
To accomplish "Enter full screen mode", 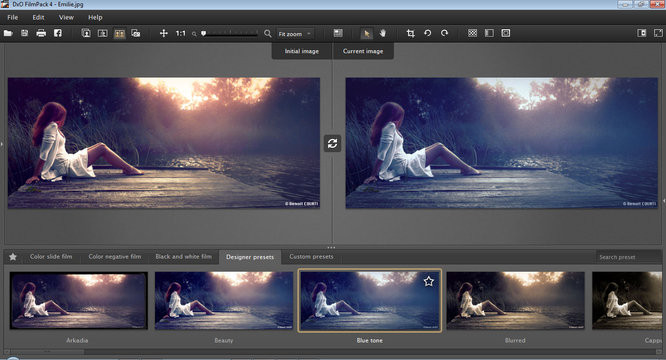I will tap(658, 33).
